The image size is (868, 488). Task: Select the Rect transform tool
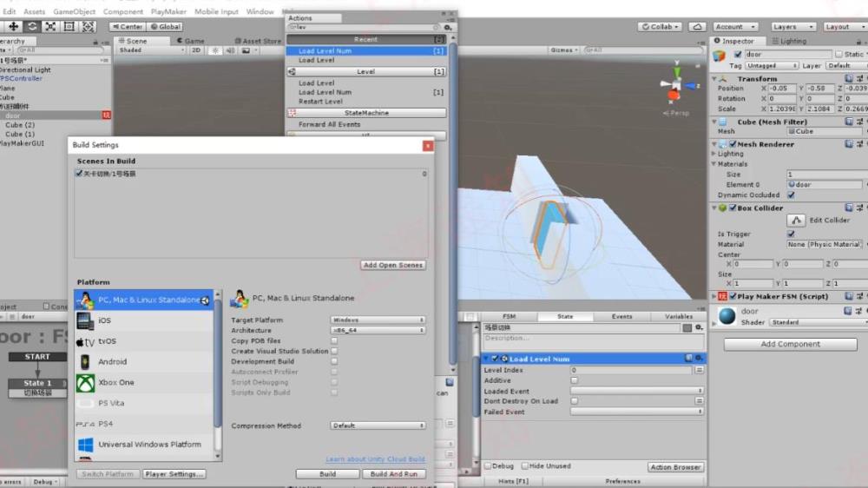pos(69,26)
